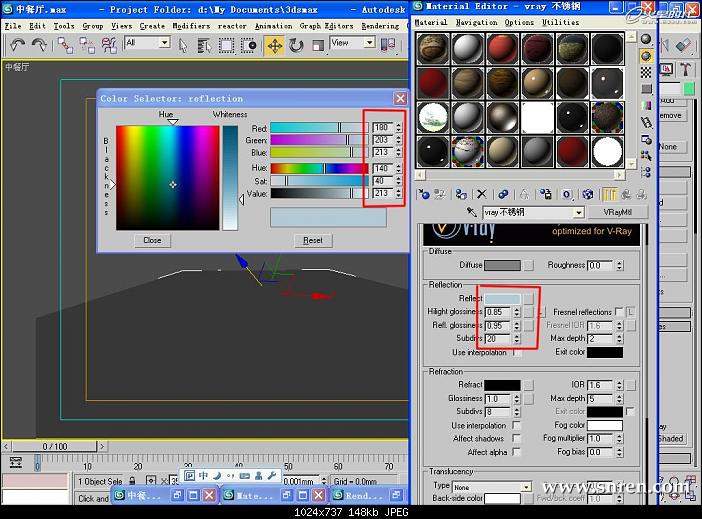Screen dimensions: 702x519
Task: Activate the Select Object arrow tool
Action: click(x=183, y=45)
